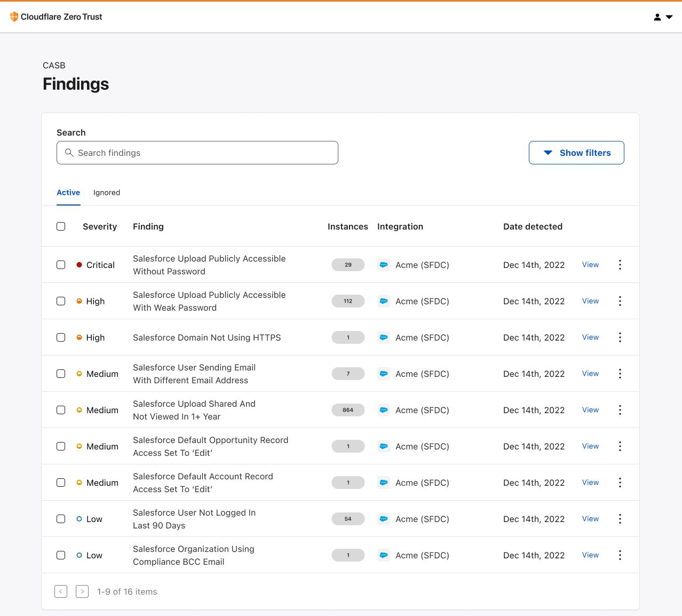Viewport: 682px width, 616px height.
Task: Click Salesforce icon in Domain Not Using HTTPS row
Action: (x=384, y=337)
